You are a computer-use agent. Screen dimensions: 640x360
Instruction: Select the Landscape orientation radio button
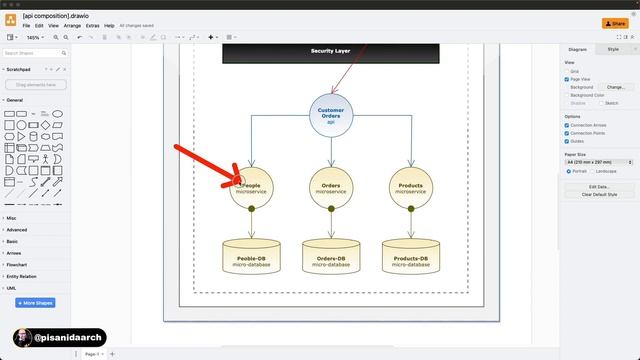click(592, 171)
